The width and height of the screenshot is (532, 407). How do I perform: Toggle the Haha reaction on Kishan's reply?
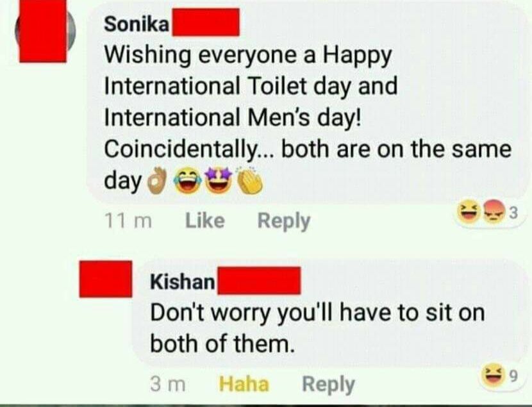[244, 383]
